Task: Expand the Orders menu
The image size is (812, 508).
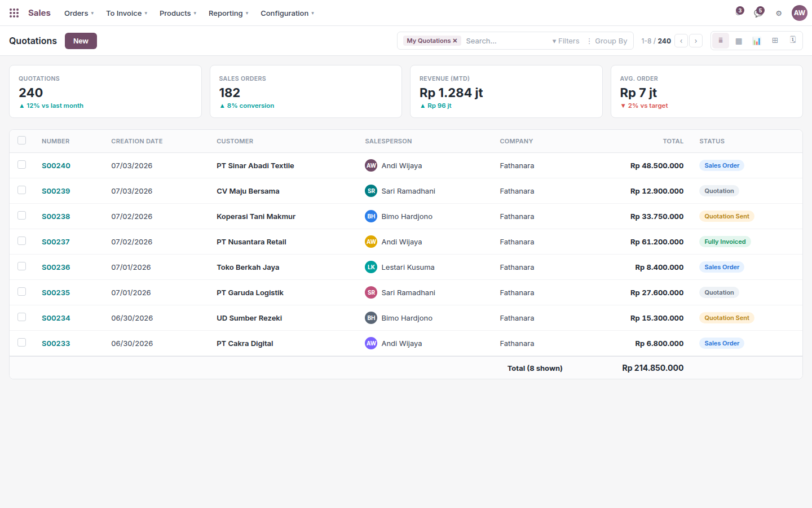Action: tap(79, 13)
